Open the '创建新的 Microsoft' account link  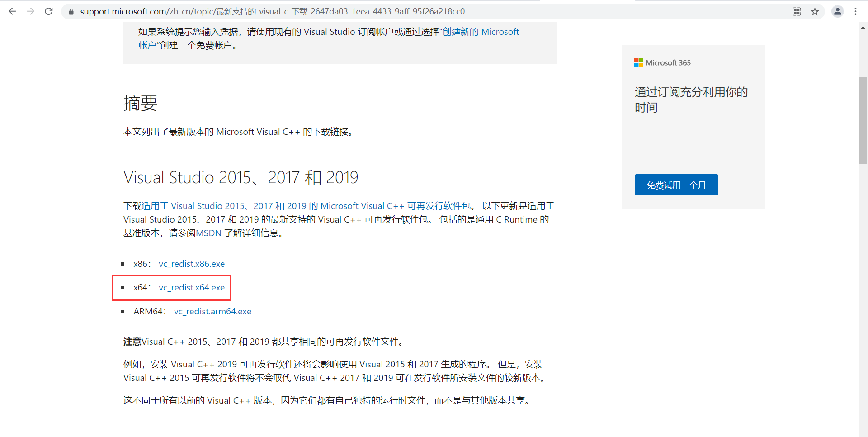click(481, 32)
